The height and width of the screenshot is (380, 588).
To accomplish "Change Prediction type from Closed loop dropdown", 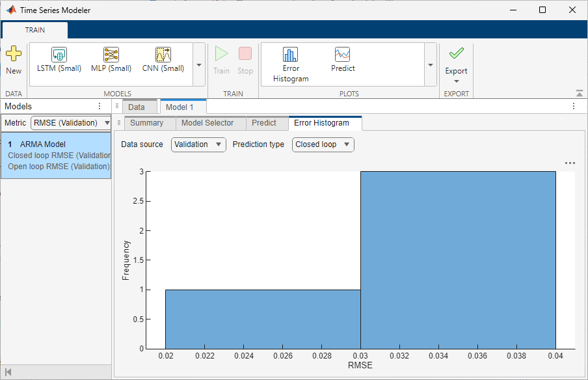I will coord(323,144).
